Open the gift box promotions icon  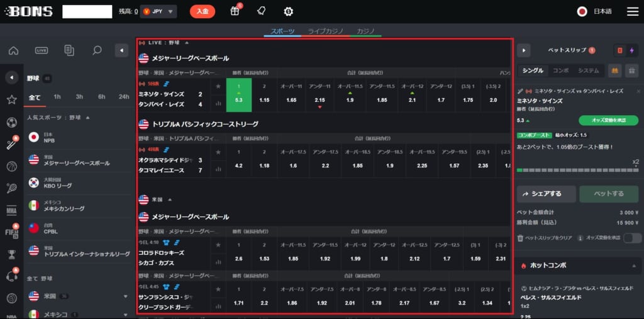(x=235, y=11)
